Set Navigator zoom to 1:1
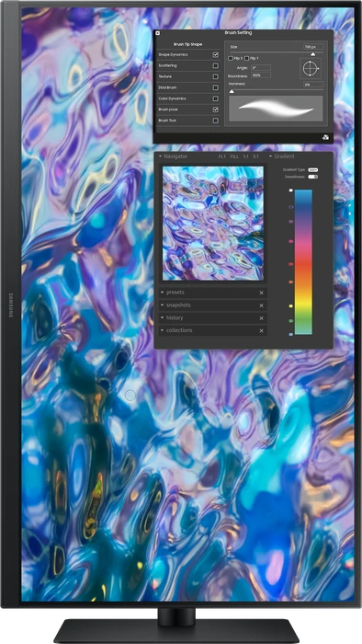Viewport: 362px width, 644px height. pyautogui.click(x=245, y=156)
